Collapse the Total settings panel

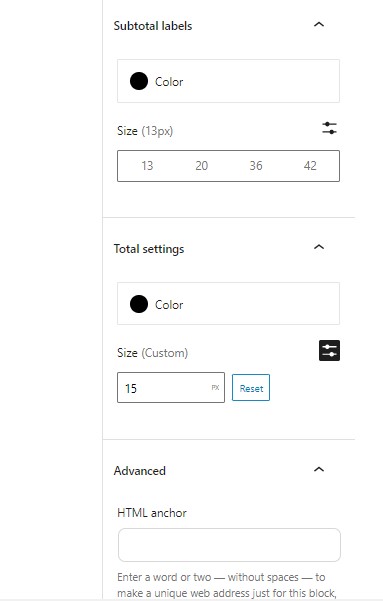click(x=319, y=247)
